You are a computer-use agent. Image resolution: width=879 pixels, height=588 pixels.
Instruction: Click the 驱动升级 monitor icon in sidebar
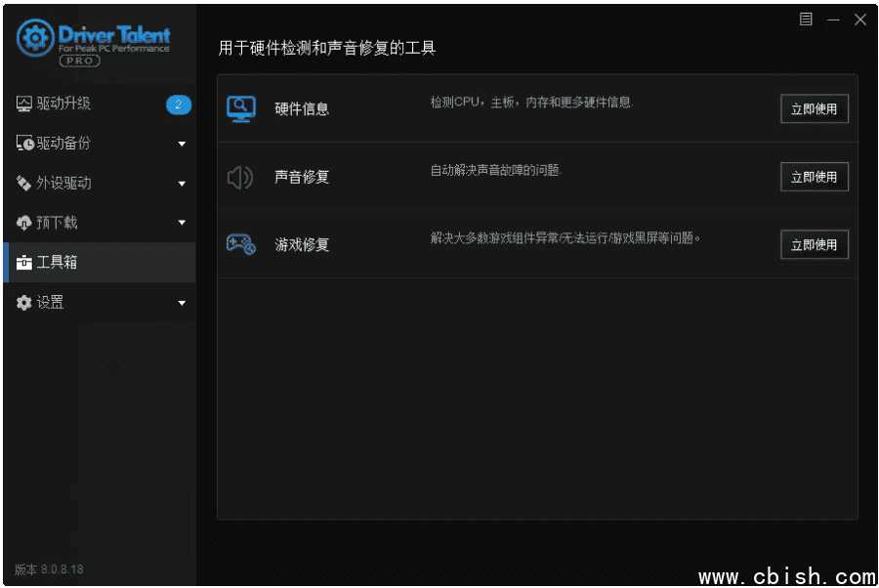pyautogui.click(x=23, y=103)
